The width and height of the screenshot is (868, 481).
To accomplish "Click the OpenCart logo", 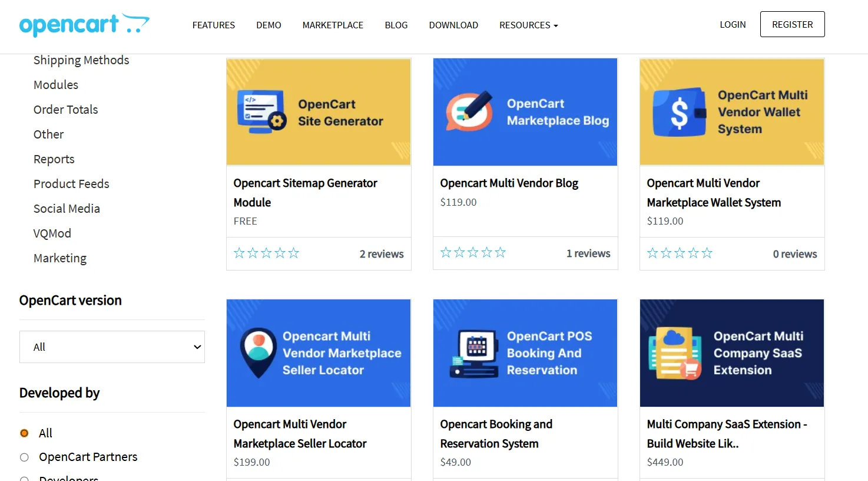I will tap(84, 25).
